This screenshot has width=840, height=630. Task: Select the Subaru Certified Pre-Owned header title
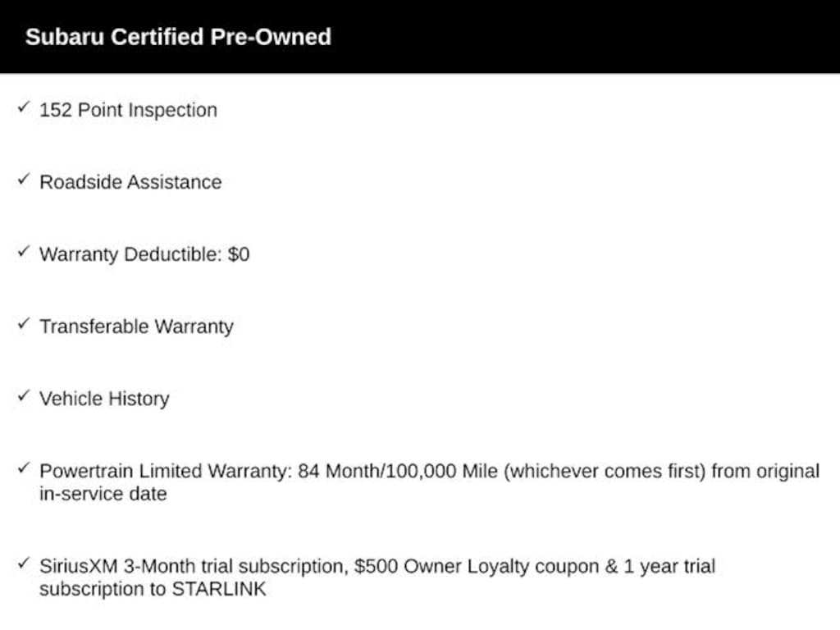[x=178, y=37]
